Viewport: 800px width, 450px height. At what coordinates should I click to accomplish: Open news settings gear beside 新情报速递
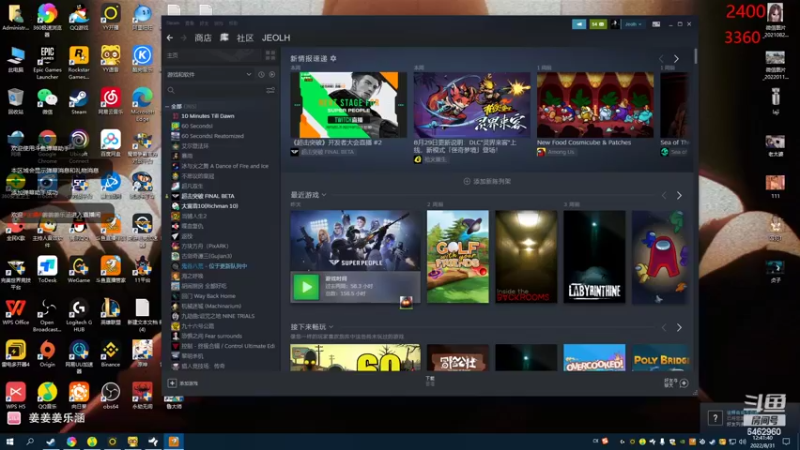[333, 59]
